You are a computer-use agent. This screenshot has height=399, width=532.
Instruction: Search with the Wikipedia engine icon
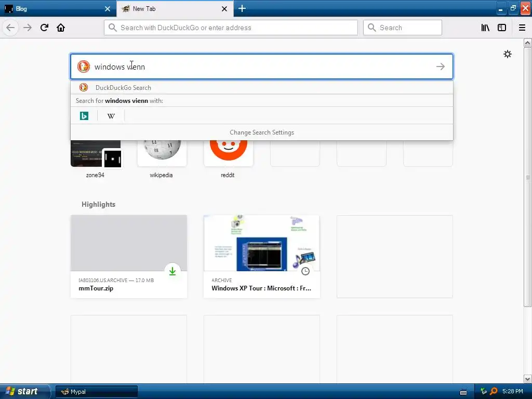111,116
